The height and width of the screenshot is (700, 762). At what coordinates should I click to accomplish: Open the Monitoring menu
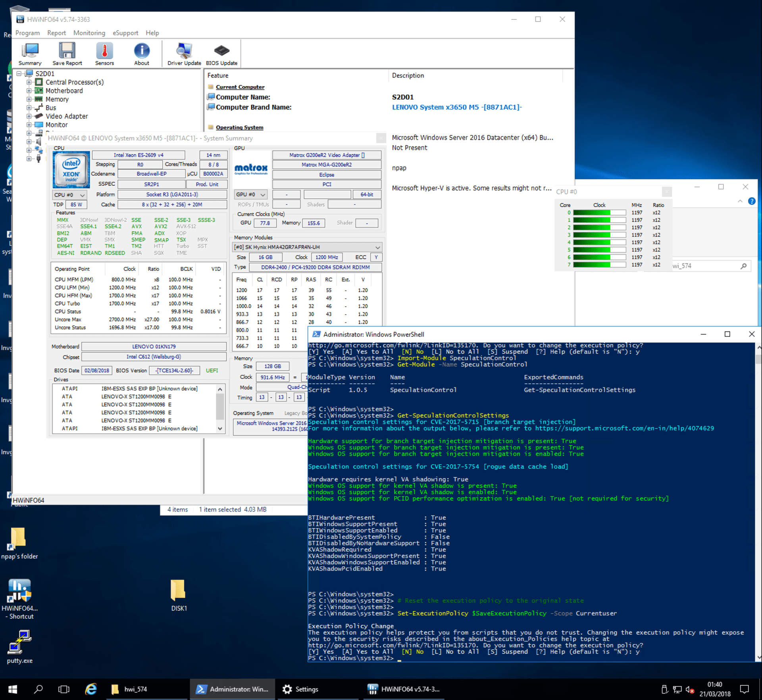point(89,33)
